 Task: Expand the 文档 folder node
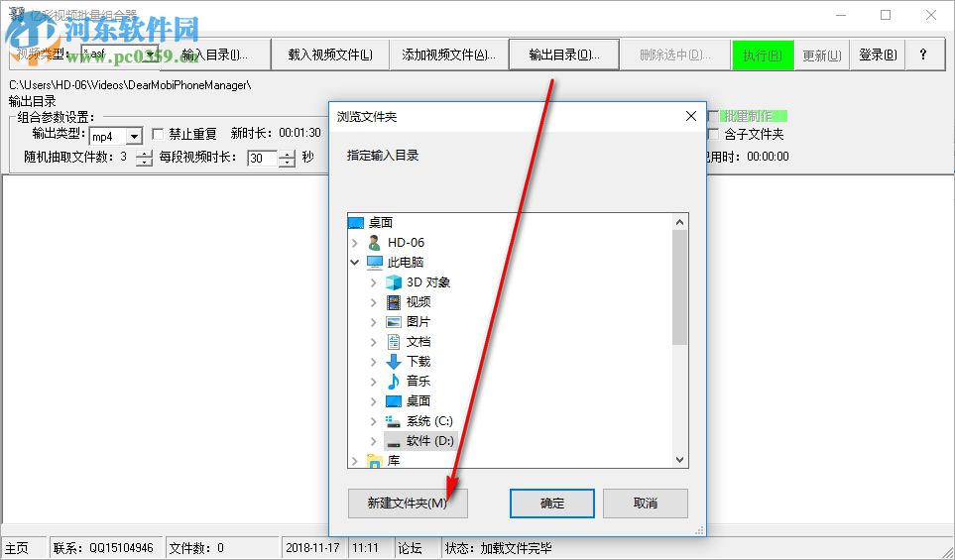click(x=373, y=342)
